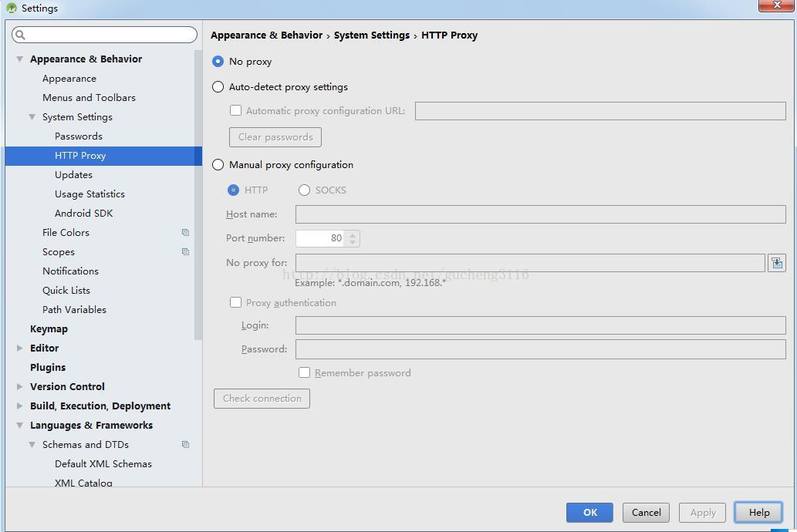Open the Plugins settings page
Screen dimensions: 797x532
point(48,367)
